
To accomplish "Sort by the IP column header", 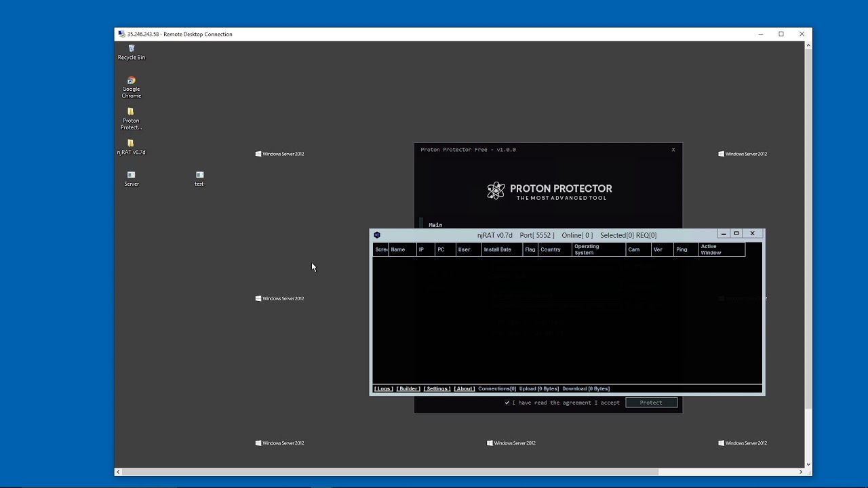I will (x=426, y=249).
